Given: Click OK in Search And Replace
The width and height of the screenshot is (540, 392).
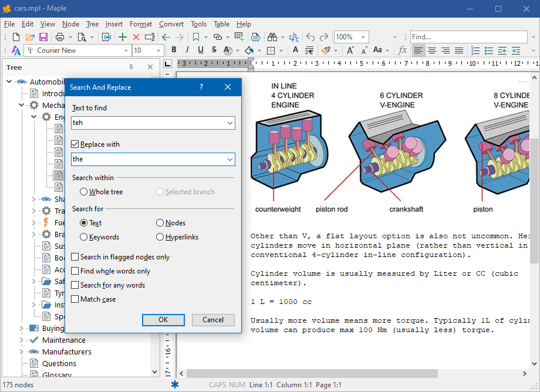Looking at the screenshot, I should point(163,320).
